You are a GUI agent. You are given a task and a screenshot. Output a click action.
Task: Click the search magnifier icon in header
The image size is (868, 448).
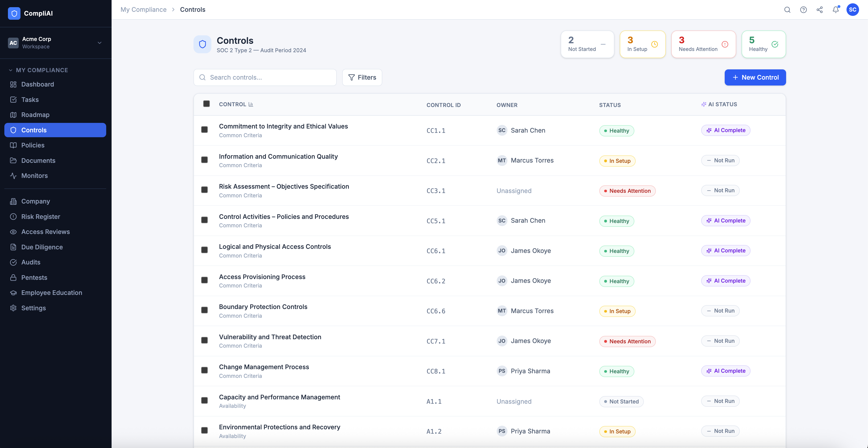[787, 10]
